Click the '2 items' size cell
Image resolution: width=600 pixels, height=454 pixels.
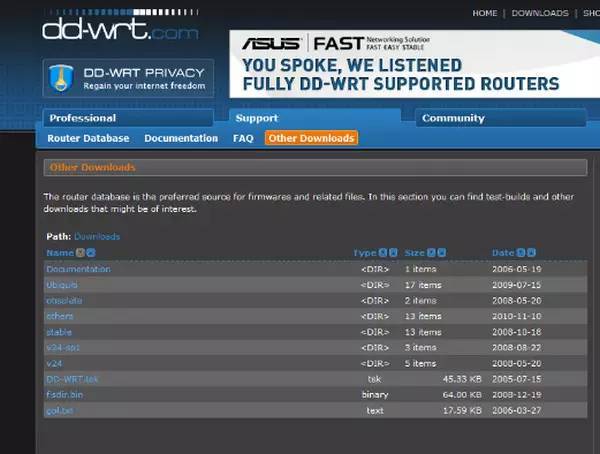point(421,300)
